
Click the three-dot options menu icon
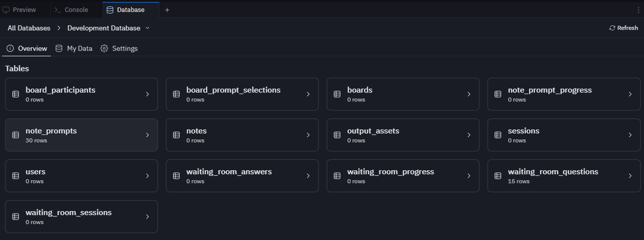point(637,10)
